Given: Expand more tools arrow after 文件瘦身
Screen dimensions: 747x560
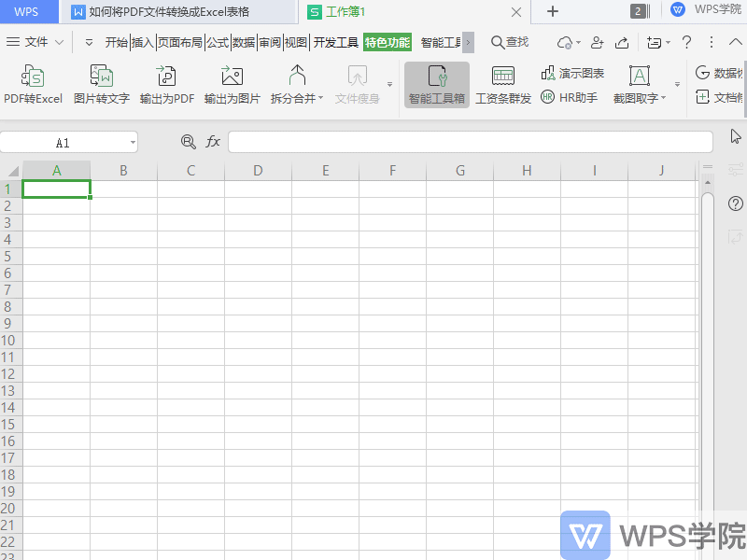Looking at the screenshot, I should 389,85.
